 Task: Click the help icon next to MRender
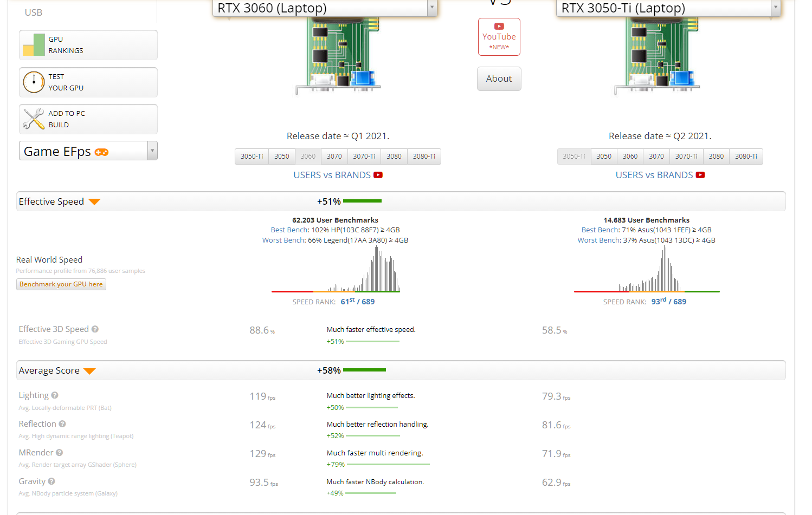coord(60,453)
